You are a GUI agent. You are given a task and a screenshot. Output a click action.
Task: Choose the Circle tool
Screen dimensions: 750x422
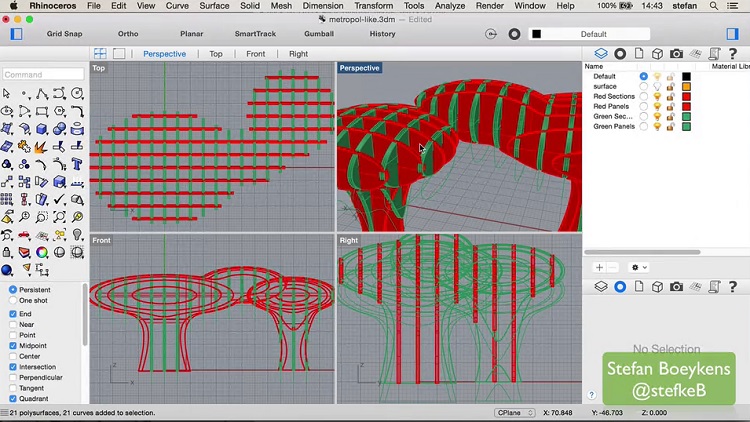coord(77,93)
